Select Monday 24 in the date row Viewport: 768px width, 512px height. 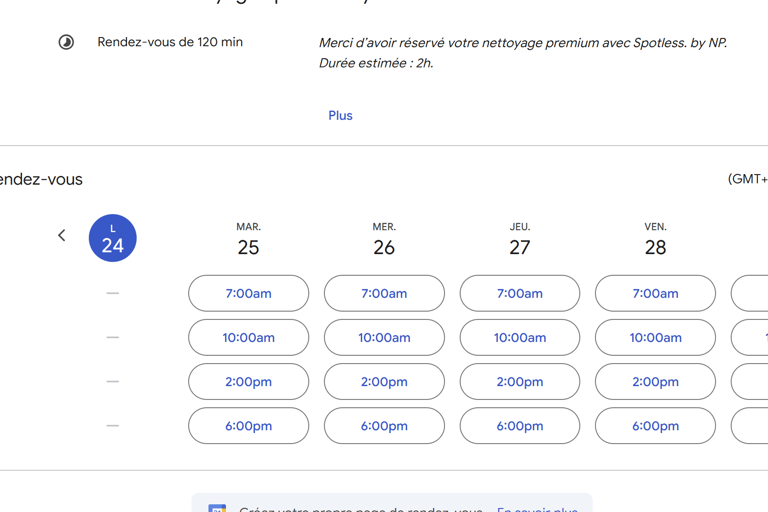(113, 238)
